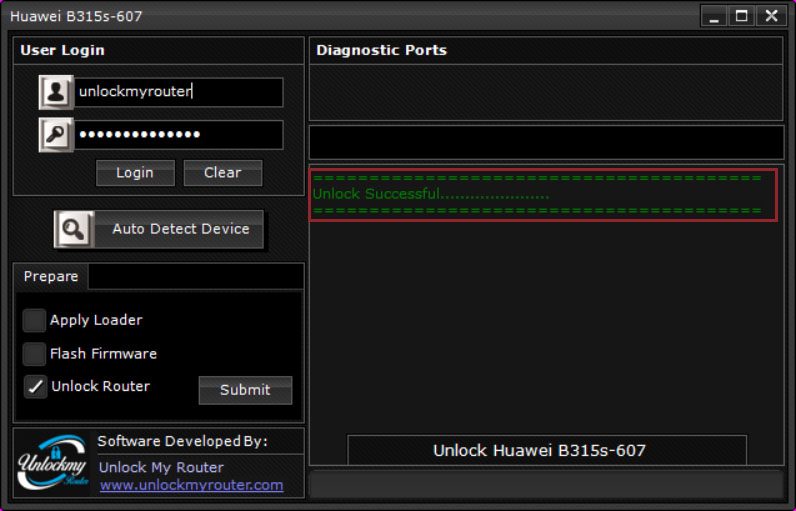Tick the Flash Firmware checkbox

(x=34, y=354)
